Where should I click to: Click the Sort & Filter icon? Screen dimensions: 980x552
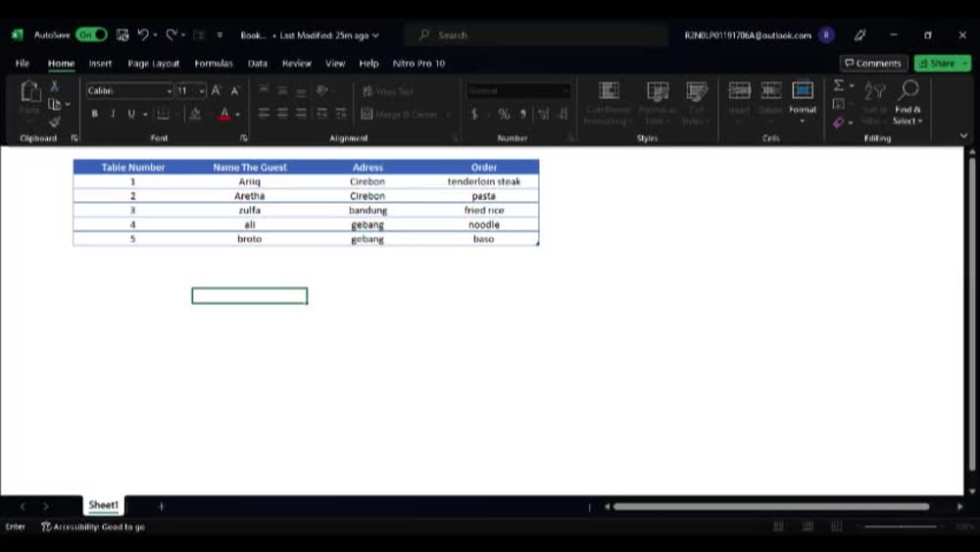(874, 91)
